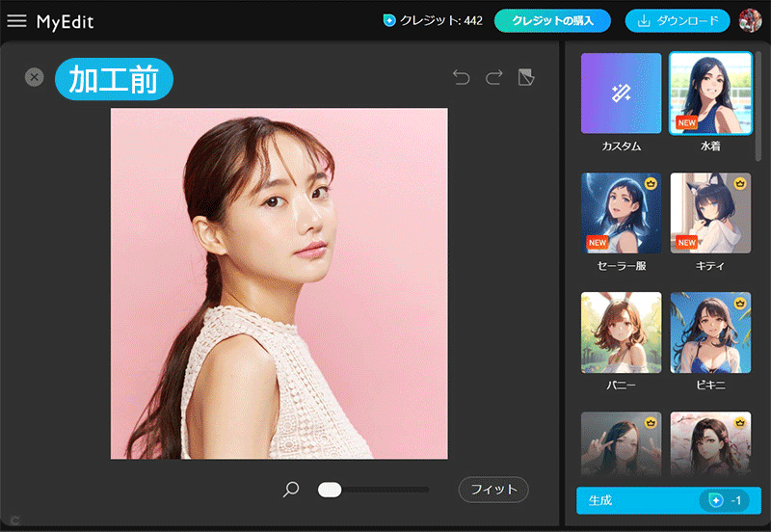Close the image with the X icon
The width and height of the screenshot is (771, 532).
coord(35,77)
